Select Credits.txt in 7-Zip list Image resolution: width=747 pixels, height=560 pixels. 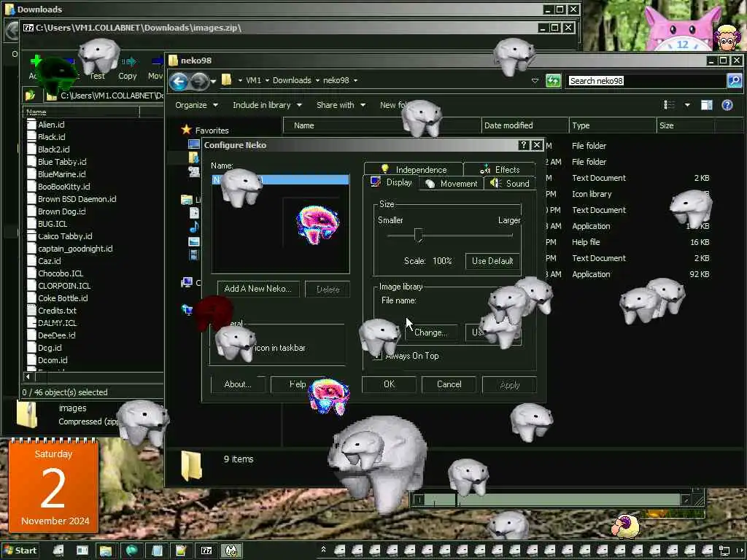57,311
